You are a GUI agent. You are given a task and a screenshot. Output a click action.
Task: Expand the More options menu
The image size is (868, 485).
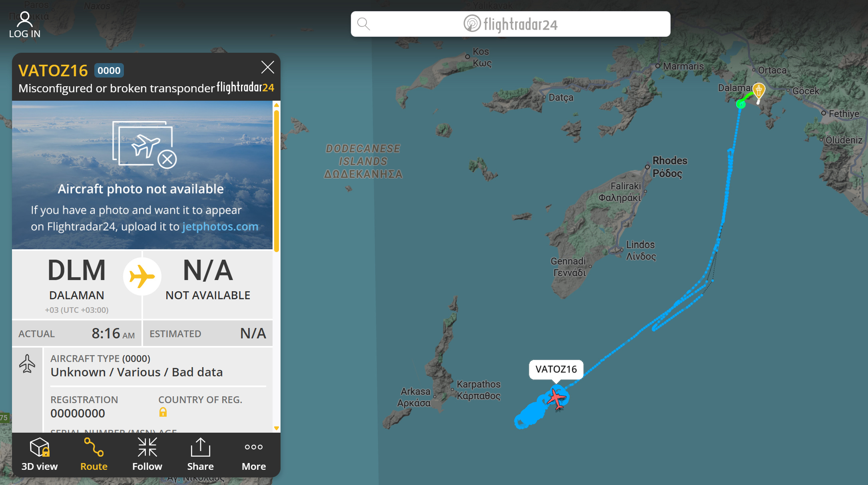[254, 454]
